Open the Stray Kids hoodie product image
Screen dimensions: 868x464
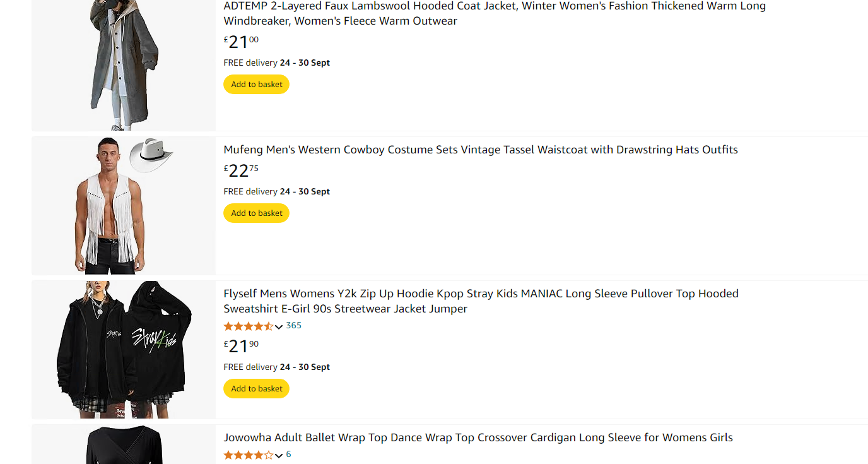124,349
